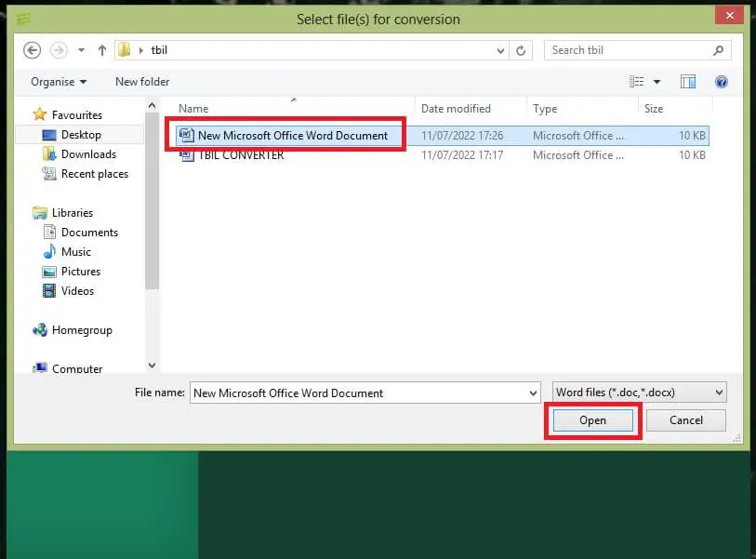
Task: Click the Documents library icon
Action: point(49,232)
